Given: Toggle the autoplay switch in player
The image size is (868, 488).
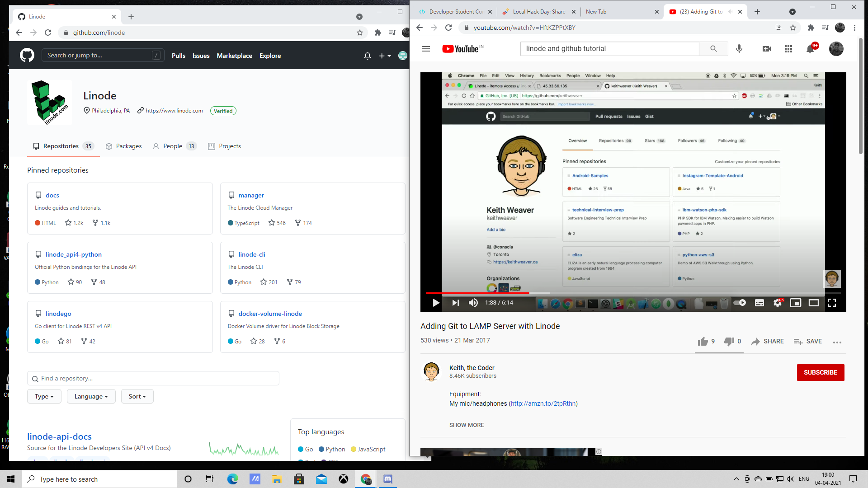Looking at the screenshot, I should tap(740, 303).
